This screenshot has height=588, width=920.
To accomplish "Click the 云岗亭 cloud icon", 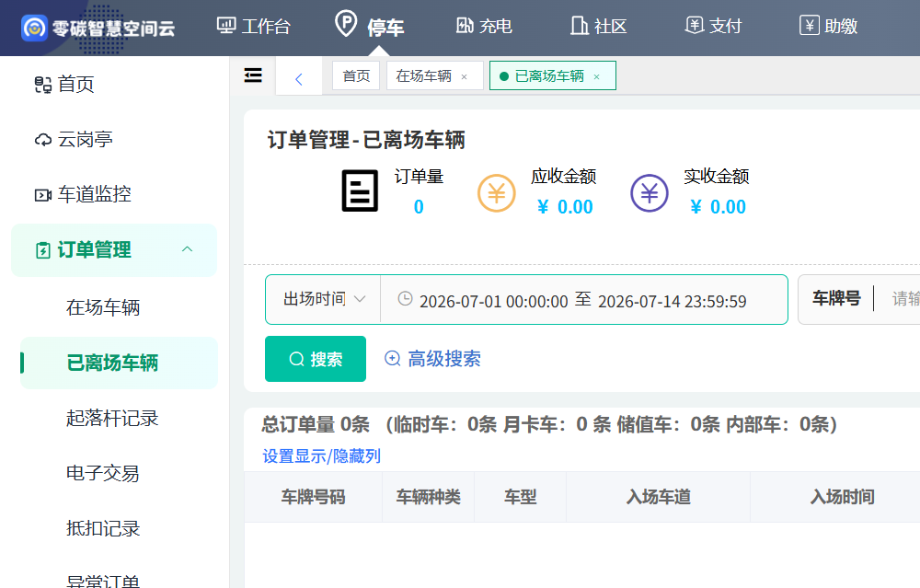I will pyautogui.click(x=43, y=140).
